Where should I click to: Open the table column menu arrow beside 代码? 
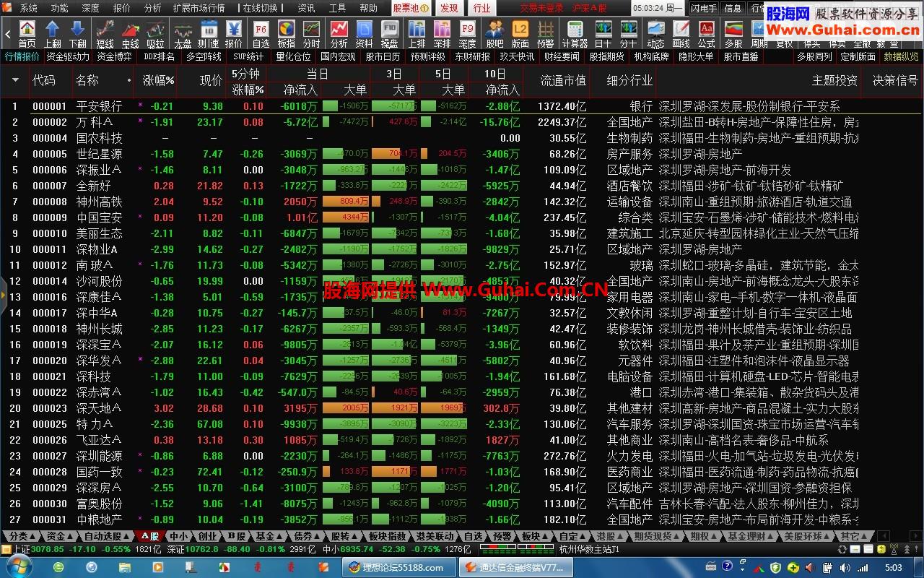coord(15,79)
